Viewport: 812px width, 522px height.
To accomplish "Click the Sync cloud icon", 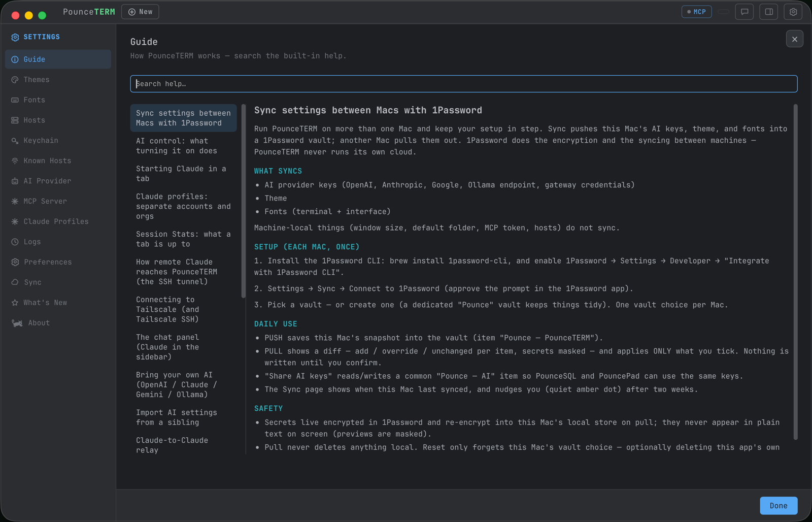I will (15, 282).
